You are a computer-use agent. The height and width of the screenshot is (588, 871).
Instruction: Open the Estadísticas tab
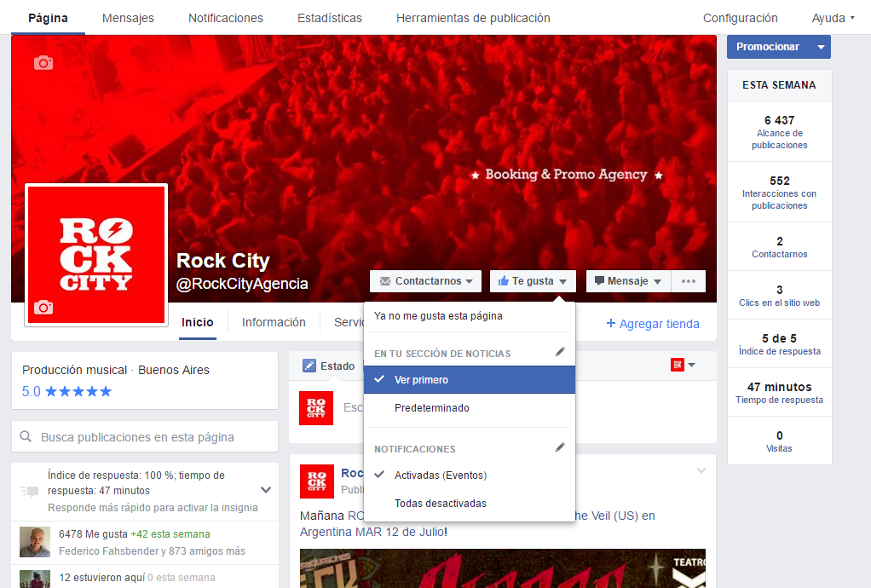point(330,18)
